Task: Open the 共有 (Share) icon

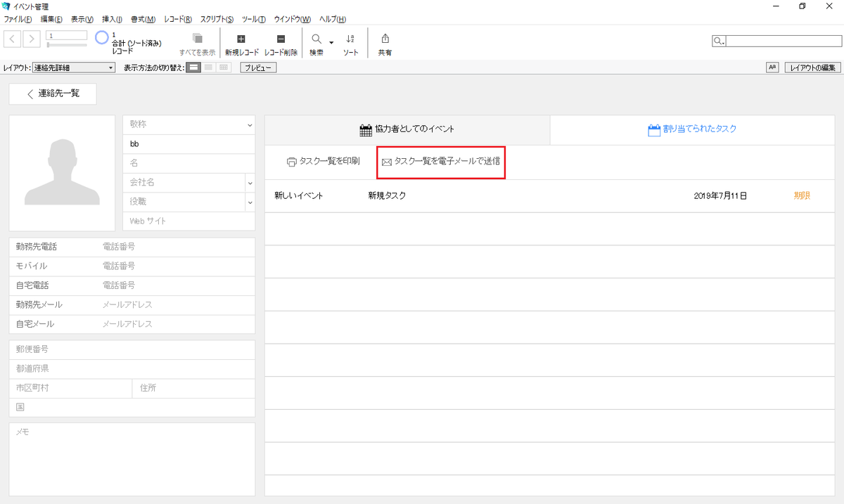Action: [x=385, y=39]
